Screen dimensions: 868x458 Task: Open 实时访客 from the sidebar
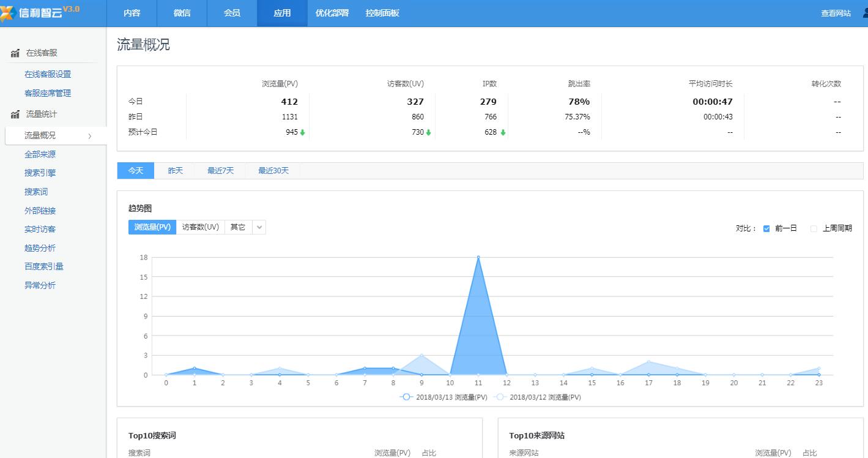coord(40,229)
